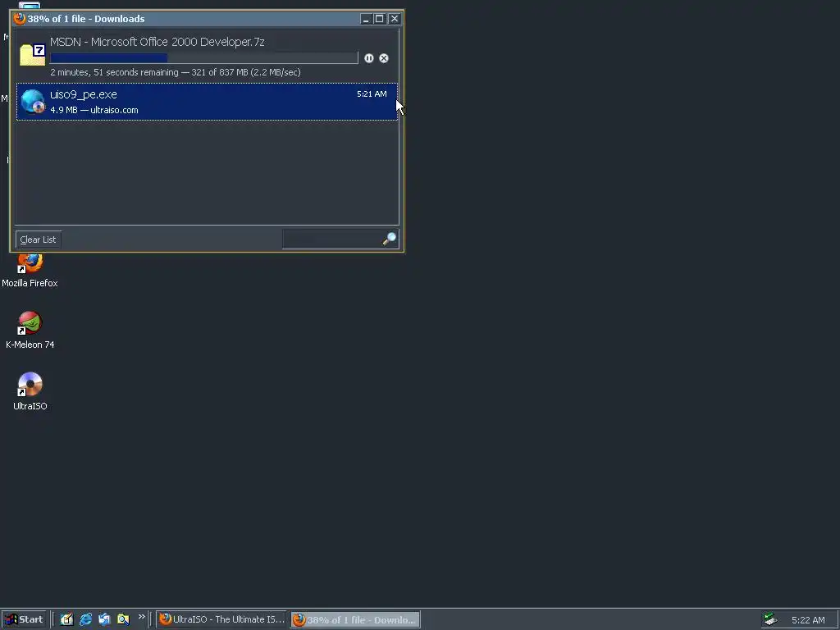The width and height of the screenshot is (840, 630).
Task: Click the 'K-Meleon 74' desktop label
Action: 30,345
